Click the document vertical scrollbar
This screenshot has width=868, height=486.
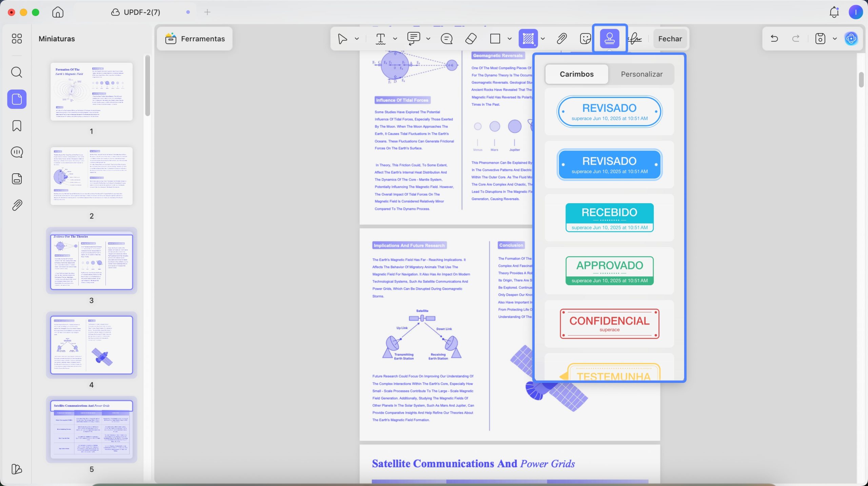tap(861, 80)
